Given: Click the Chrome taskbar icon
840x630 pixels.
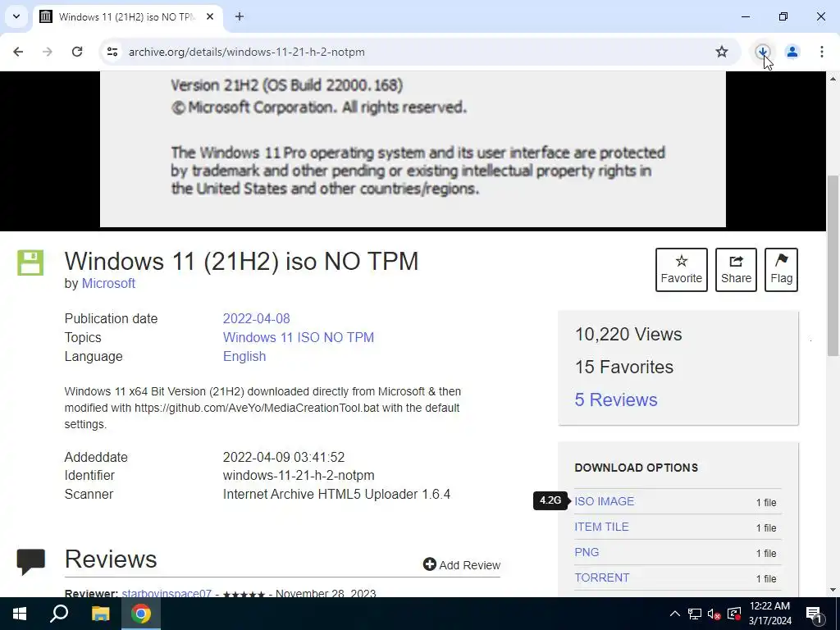Looking at the screenshot, I should point(141,614).
